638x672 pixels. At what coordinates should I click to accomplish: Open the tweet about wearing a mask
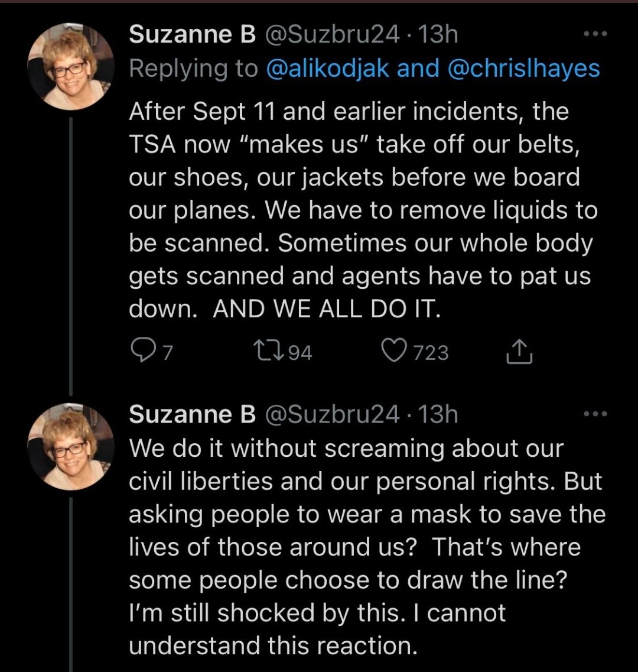click(360, 547)
